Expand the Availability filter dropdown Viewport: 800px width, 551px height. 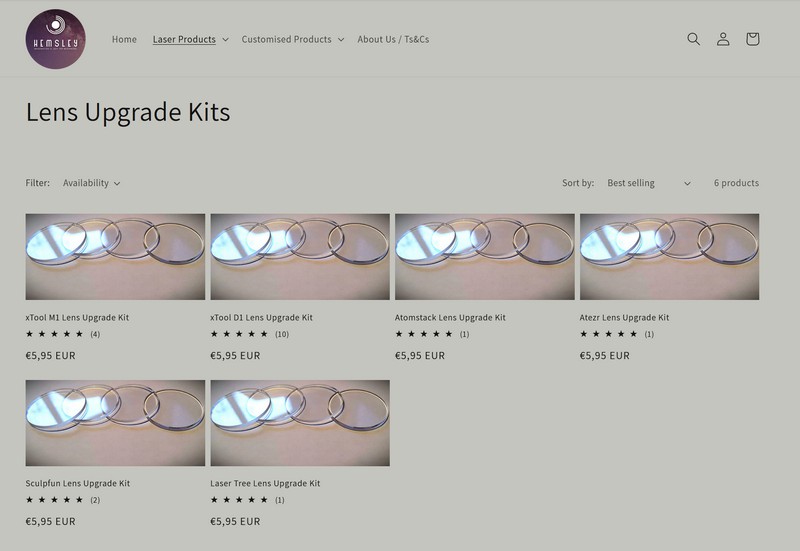point(91,183)
